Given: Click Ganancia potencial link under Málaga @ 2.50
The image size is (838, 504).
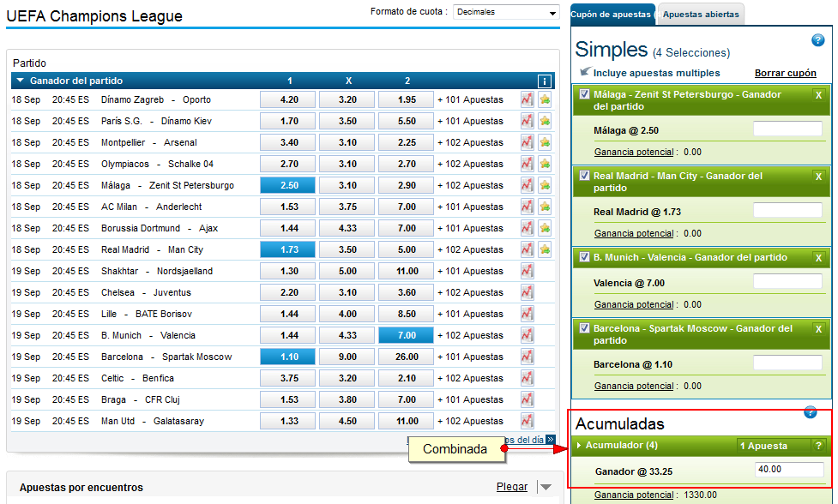Looking at the screenshot, I should [x=634, y=153].
